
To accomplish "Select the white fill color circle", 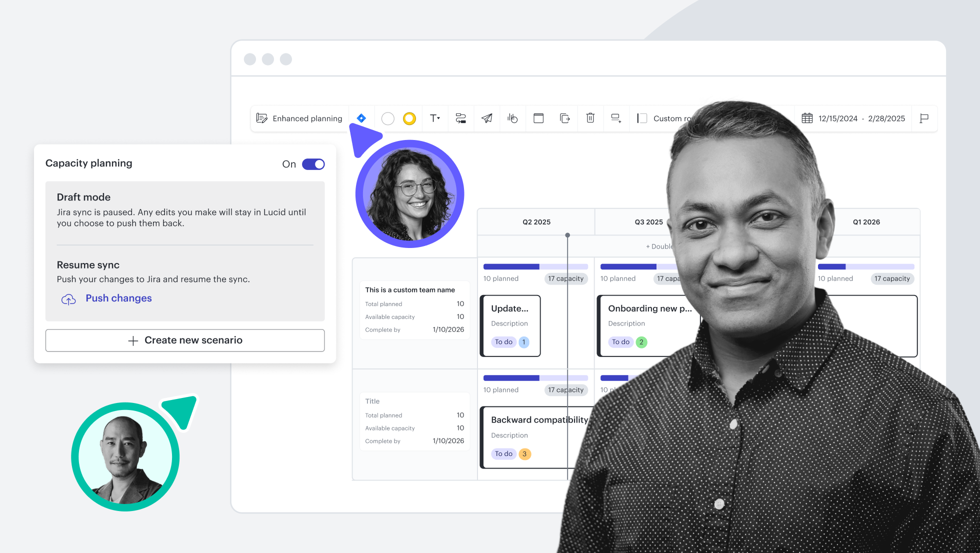I will pos(388,118).
